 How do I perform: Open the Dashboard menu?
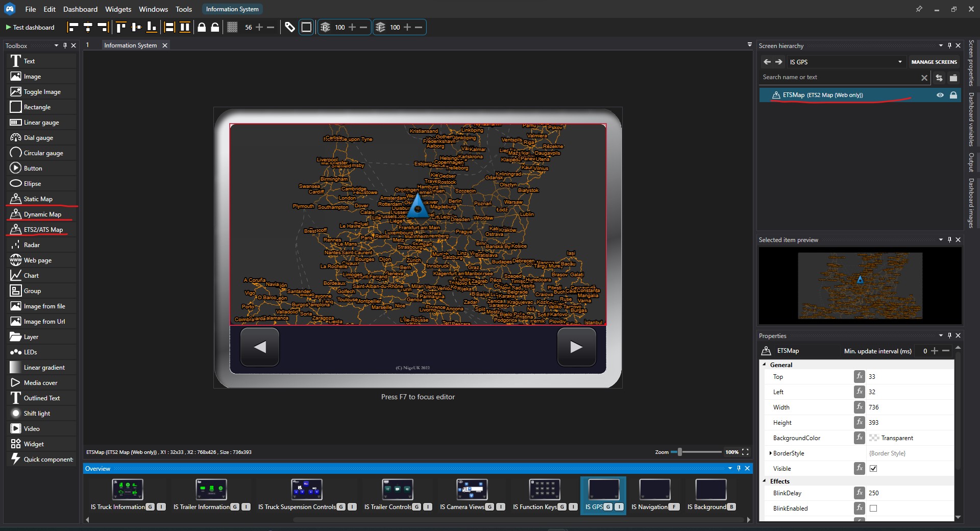pos(80,9)
